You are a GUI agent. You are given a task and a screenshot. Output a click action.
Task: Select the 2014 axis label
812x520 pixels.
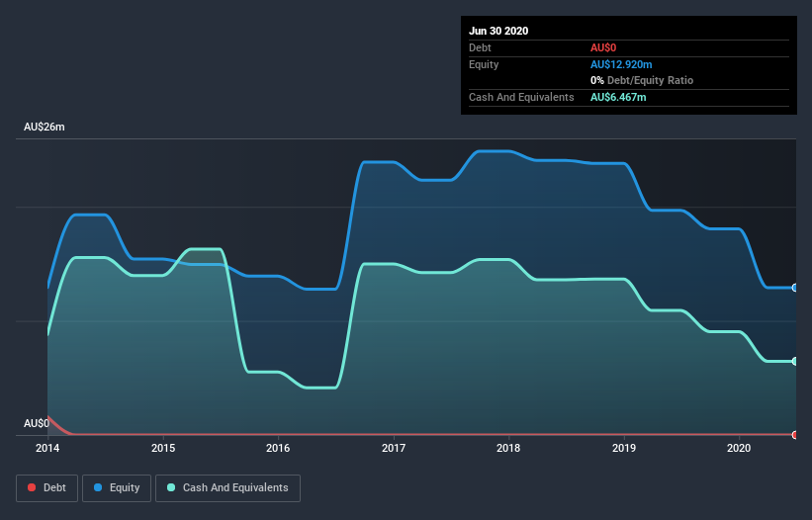tap(47, 448)
